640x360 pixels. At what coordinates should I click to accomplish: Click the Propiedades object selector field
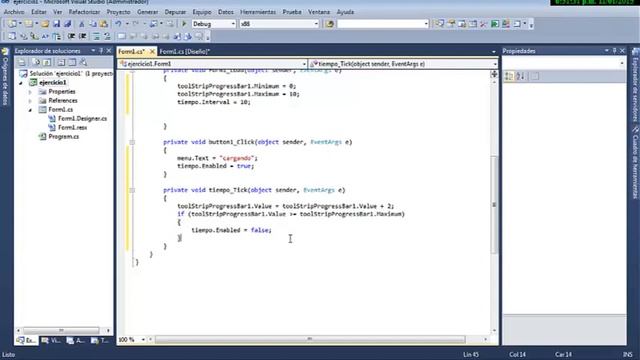564,64
